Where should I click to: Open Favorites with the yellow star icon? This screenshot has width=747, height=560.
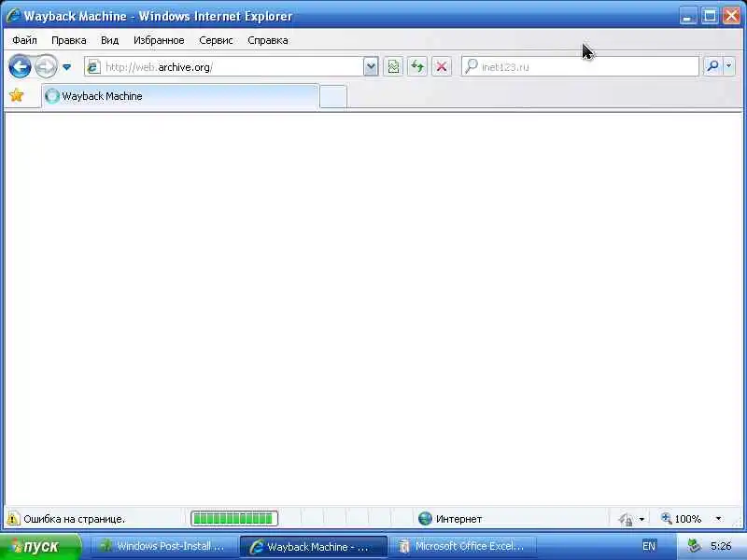17,96
